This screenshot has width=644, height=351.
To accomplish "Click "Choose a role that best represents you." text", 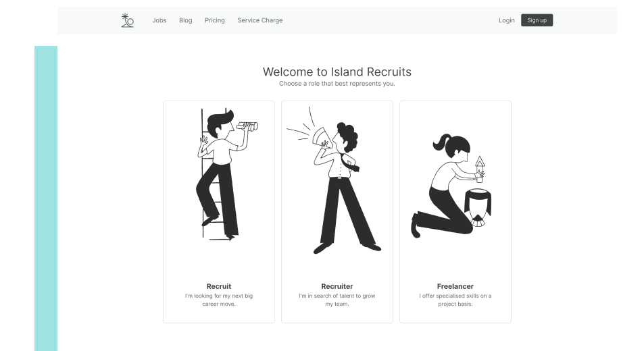I will (x=337, y=84).
